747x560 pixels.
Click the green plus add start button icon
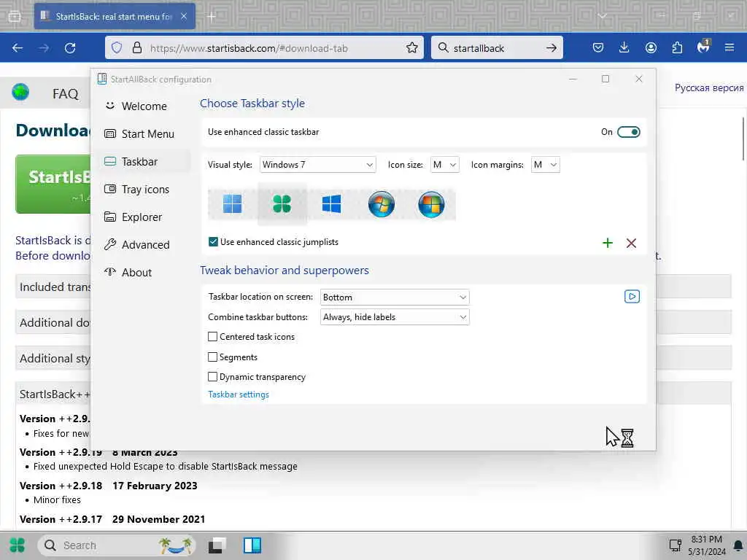[608, 243]
